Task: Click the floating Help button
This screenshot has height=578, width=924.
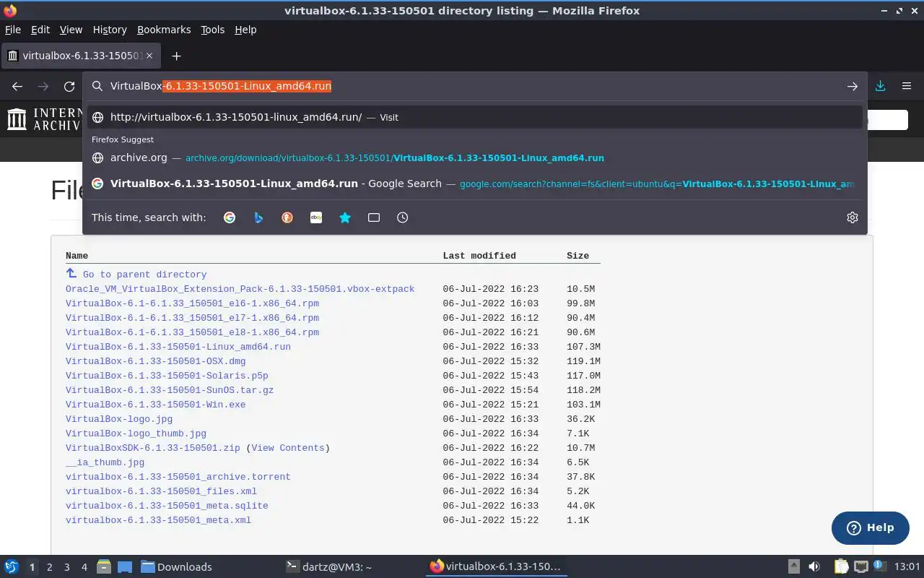Action: pyautogui.click(x=870, y=527)
